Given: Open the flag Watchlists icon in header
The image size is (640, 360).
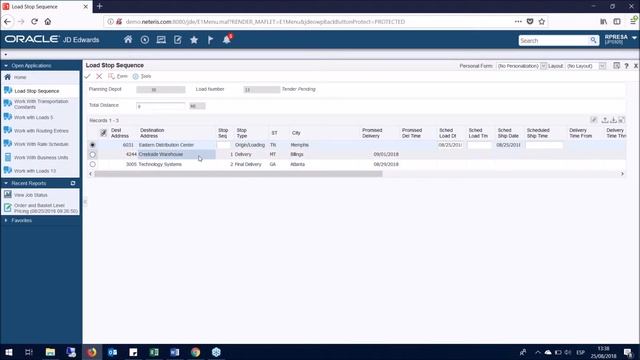Looking at the screenshot, I should (210, 40).
